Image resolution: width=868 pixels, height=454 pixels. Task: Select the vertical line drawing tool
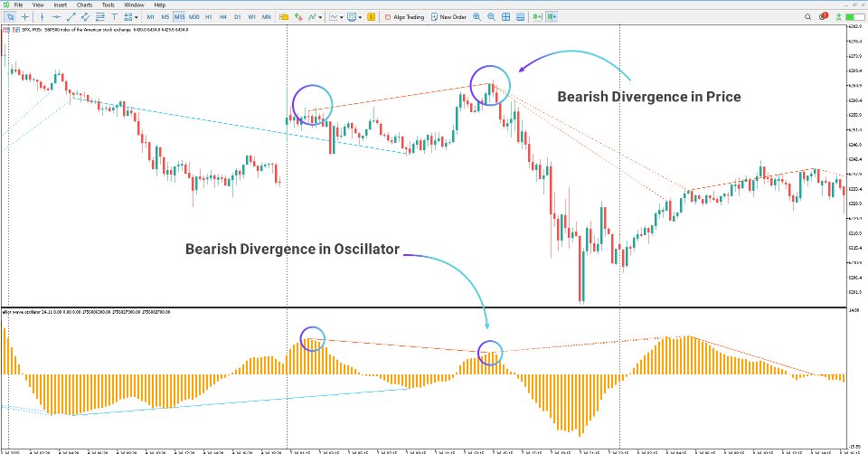click(42, 17)
